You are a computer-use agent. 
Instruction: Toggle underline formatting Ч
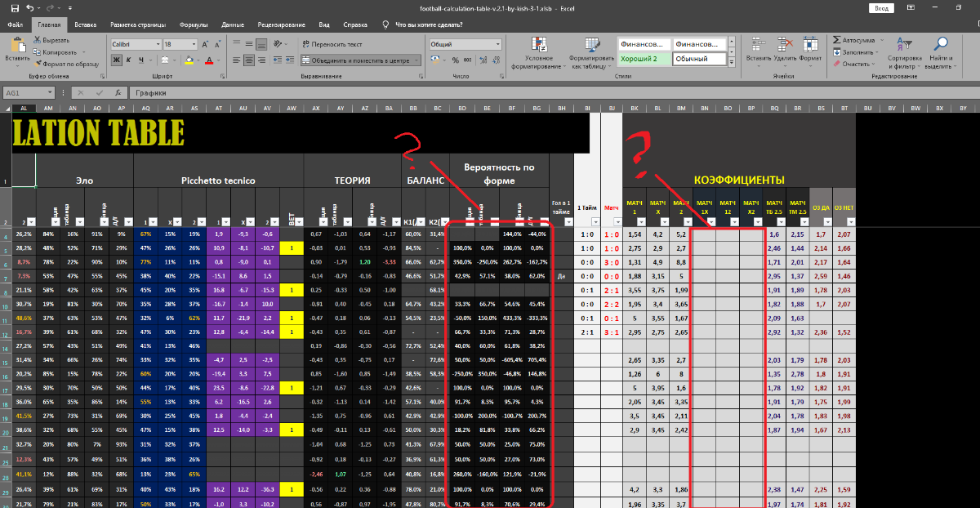coord(140,60)
